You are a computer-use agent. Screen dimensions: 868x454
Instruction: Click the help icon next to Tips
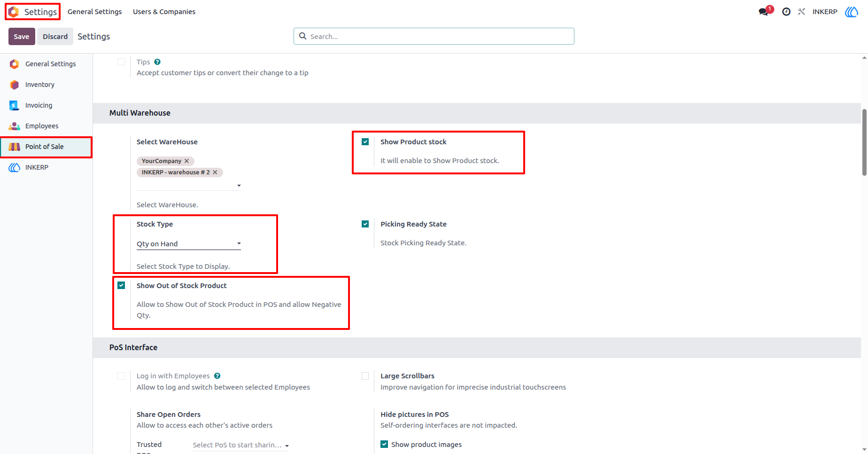(157, 62)
